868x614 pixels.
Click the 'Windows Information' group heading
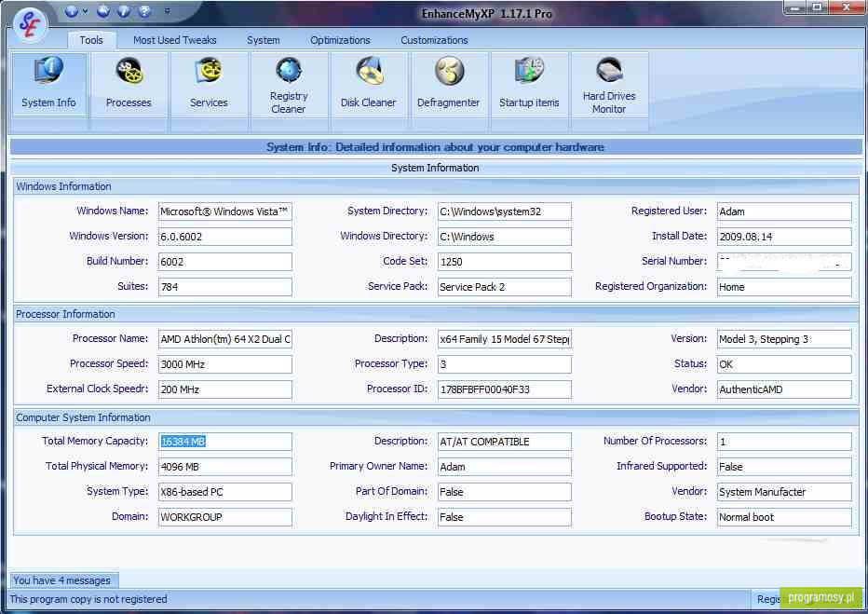[63, 186]
